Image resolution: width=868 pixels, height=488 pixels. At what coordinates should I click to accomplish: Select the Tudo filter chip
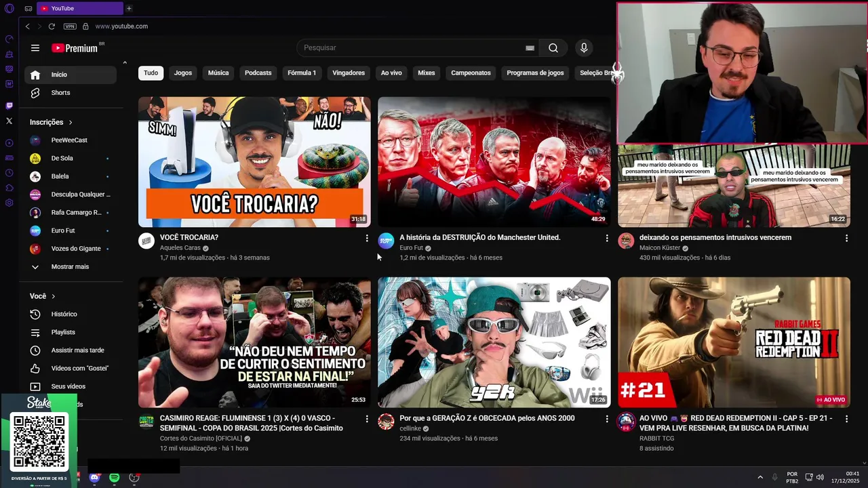[151, 73]
